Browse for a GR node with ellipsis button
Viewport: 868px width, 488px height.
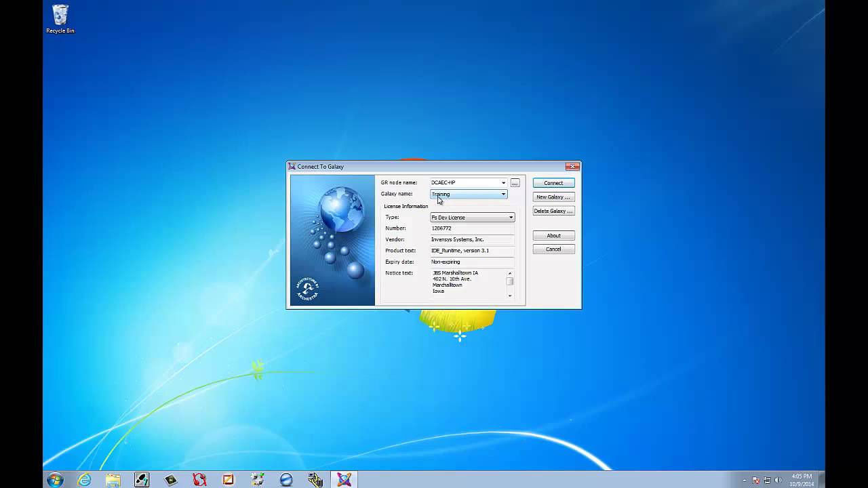(x=515, y=183)
